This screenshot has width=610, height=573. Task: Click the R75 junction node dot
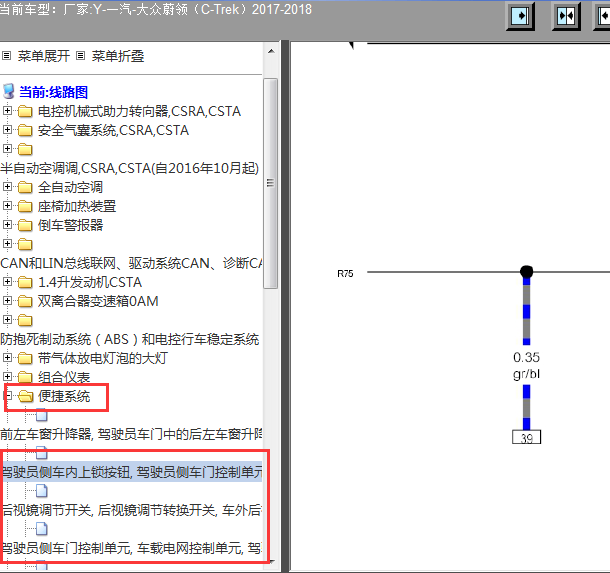coord(526,272)
